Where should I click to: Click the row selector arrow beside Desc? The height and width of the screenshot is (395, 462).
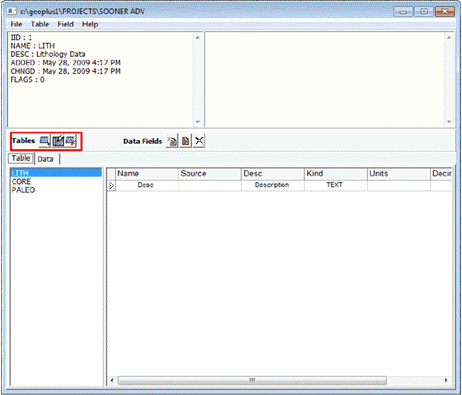click(111, 185)
